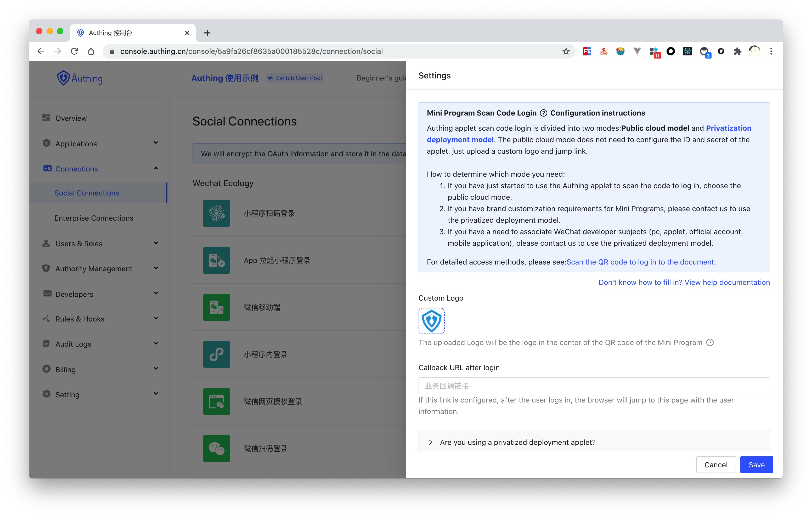Click the Callback URL input field
Image resolution: width=812 pixels, height=517 pixels.
(x=594, y=386)
